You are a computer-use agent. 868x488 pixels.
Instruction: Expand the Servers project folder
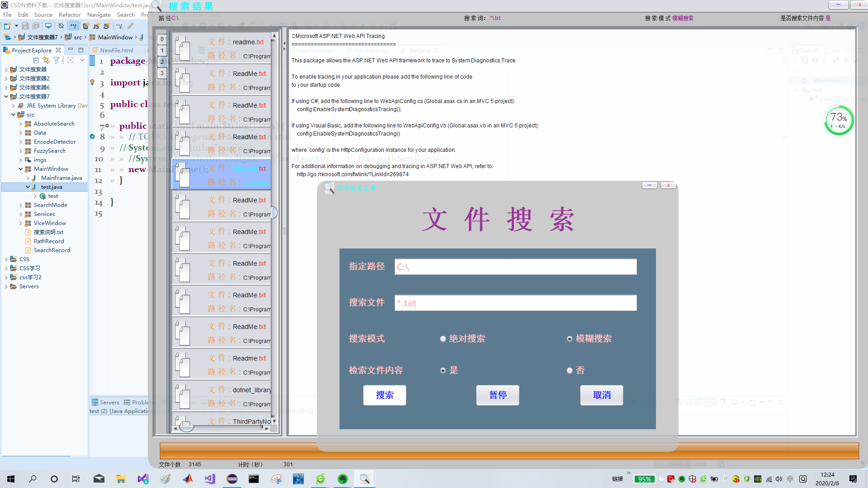click(x=6, y=286)
